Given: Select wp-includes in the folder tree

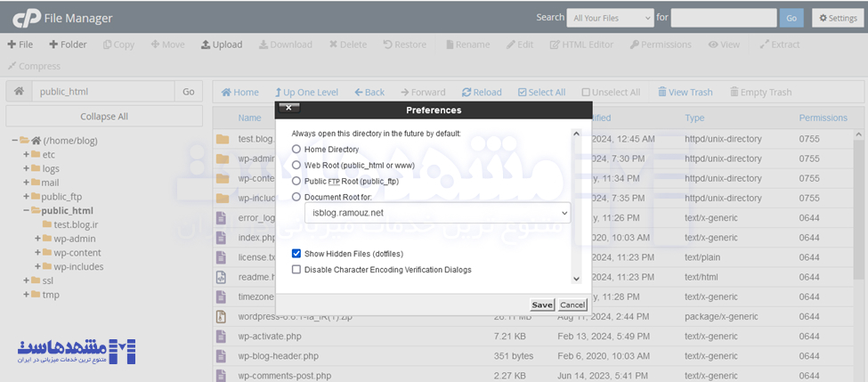Looking at the screenshot, I should point(78,266).
